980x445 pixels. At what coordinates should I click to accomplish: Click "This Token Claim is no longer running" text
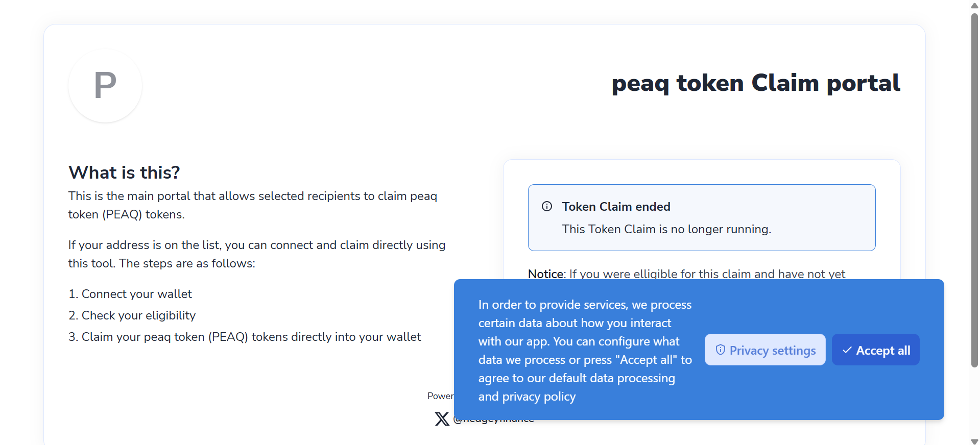point(666,229)
